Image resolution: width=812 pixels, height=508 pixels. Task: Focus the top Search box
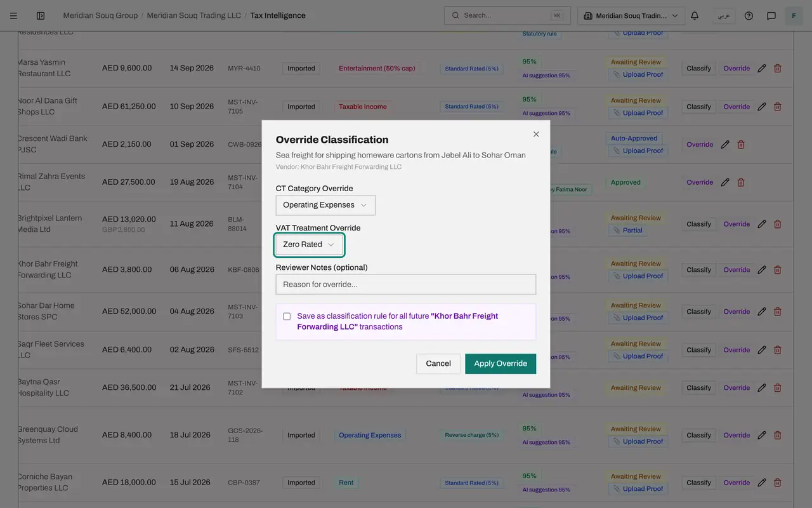click(507, 16)
